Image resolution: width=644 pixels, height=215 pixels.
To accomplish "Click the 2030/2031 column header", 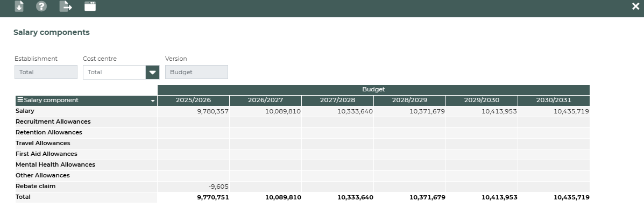I will [x=554, y=101].
